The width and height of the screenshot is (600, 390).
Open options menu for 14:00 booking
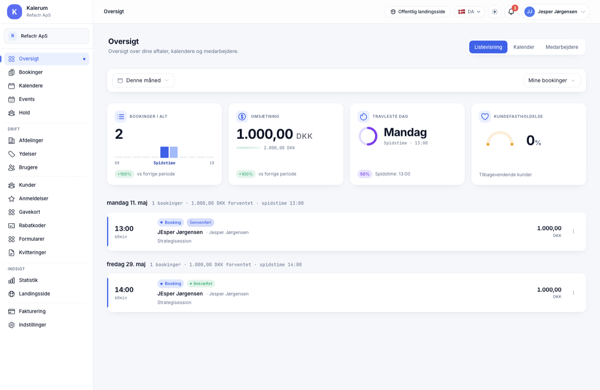(573, 293)
